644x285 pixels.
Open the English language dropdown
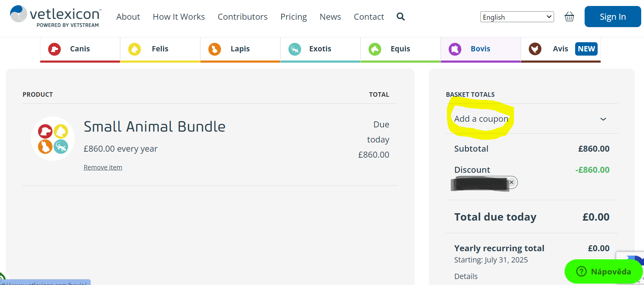click(x=517, y=17)
